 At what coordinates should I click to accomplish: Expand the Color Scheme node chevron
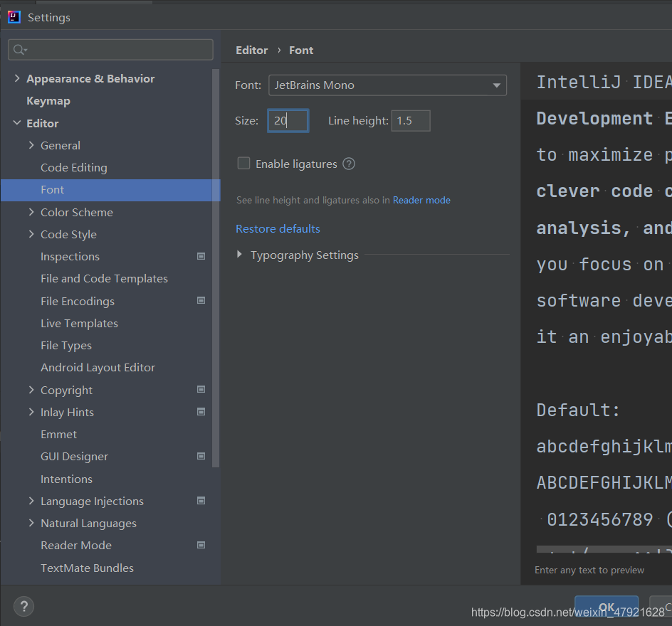31,212
